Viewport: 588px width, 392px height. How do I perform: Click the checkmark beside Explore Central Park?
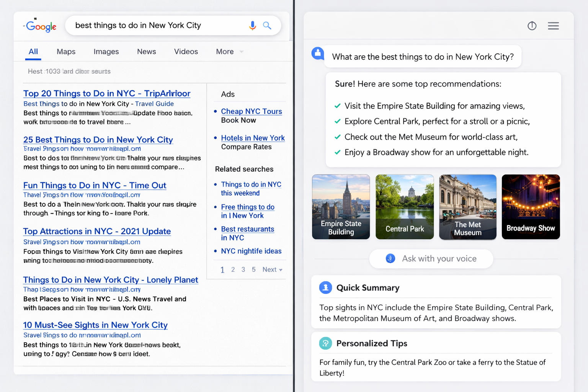337,121
